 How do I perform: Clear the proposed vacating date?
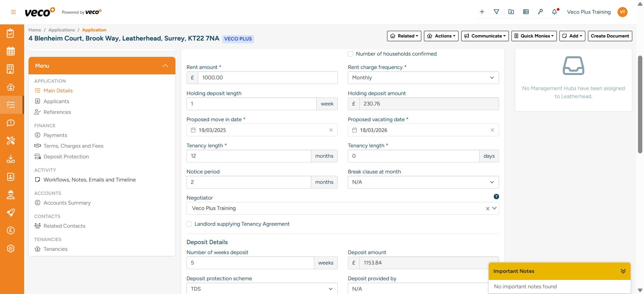(x=492, y=130)
